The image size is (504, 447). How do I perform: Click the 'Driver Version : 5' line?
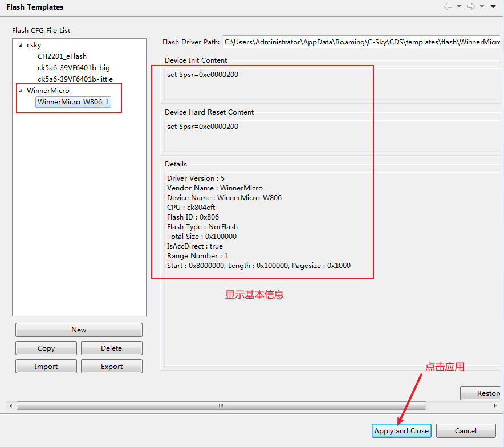tap(196, 178)
